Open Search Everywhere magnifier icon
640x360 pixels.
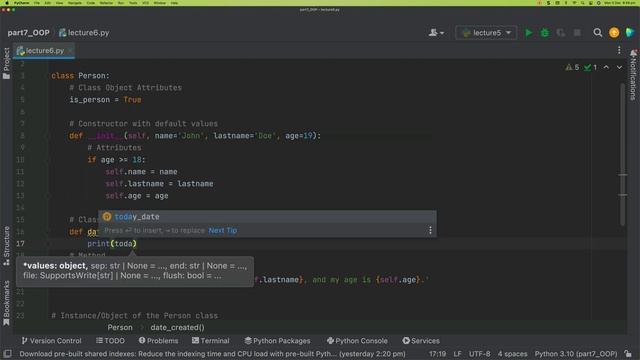coord(598,33)
